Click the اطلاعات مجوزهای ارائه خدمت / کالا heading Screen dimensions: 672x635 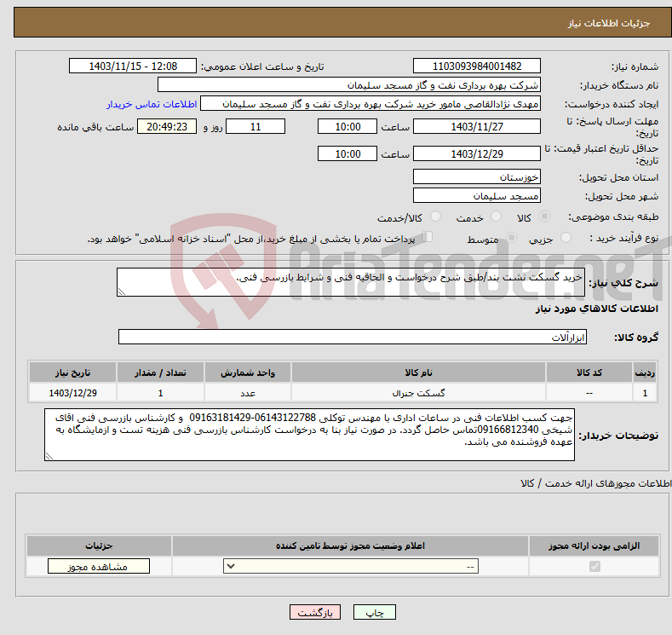point(595,483)
